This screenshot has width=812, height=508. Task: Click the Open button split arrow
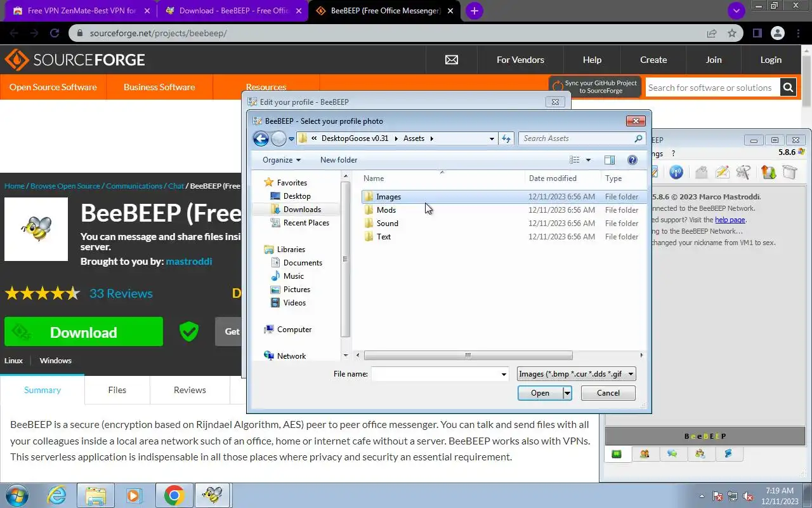tap(567, 393)
